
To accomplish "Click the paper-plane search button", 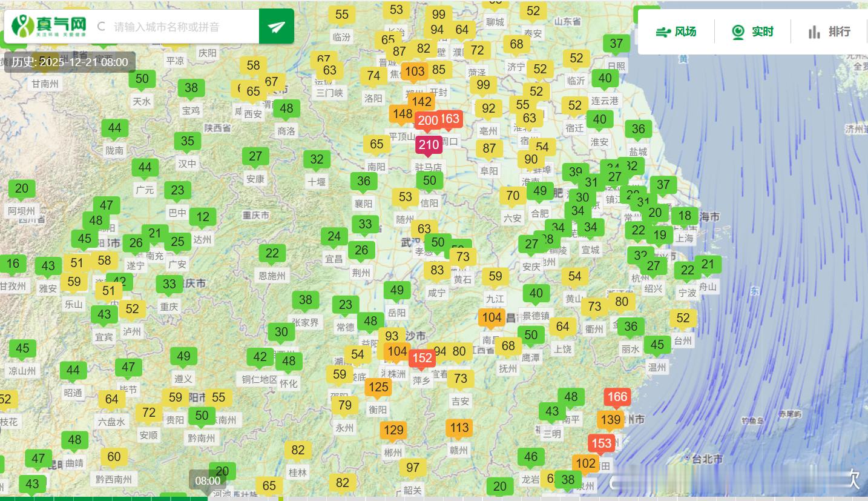I will (277, 27).
